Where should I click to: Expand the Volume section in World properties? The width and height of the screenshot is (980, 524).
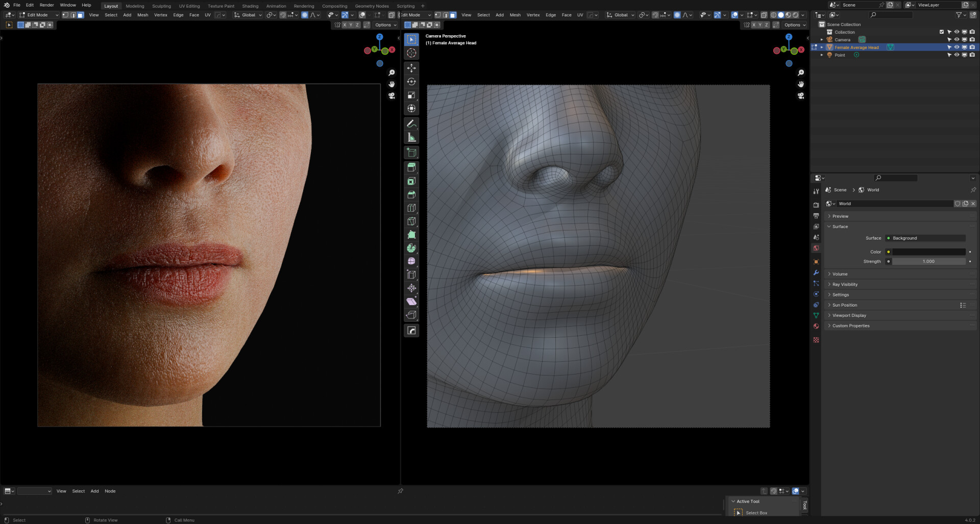(x=840, y=274)
